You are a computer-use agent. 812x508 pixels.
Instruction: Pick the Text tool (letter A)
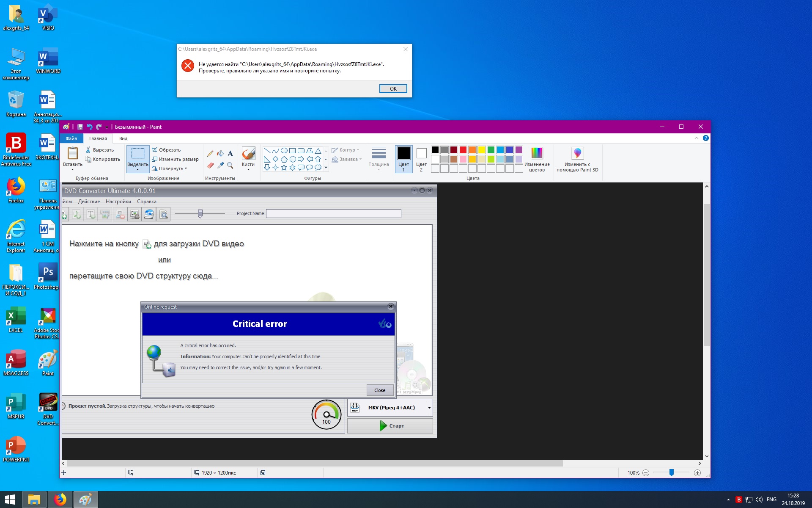(x=230, y=154)
